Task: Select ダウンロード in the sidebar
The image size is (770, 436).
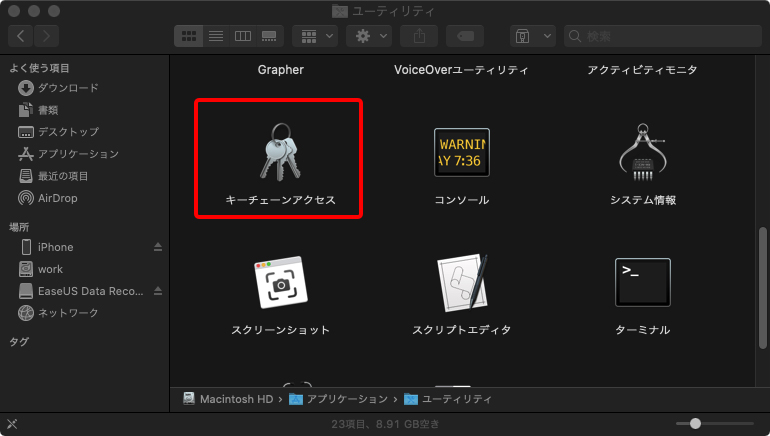Action: 68,88
